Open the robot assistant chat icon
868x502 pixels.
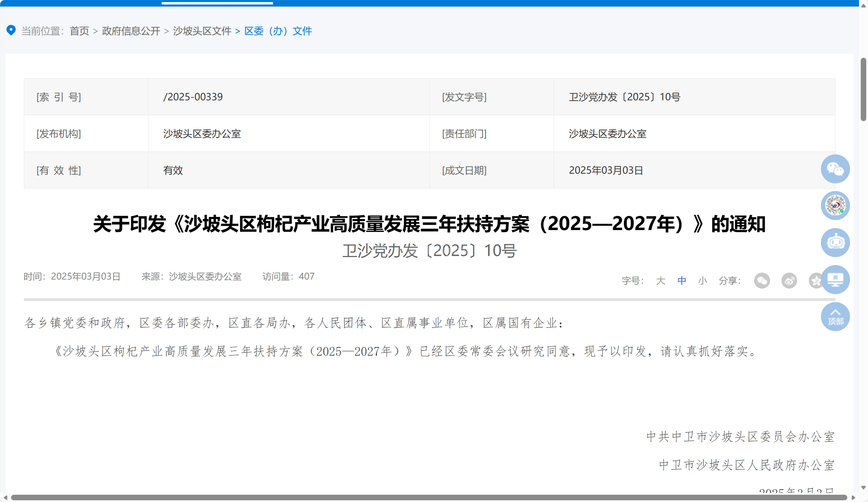[835, 242]
